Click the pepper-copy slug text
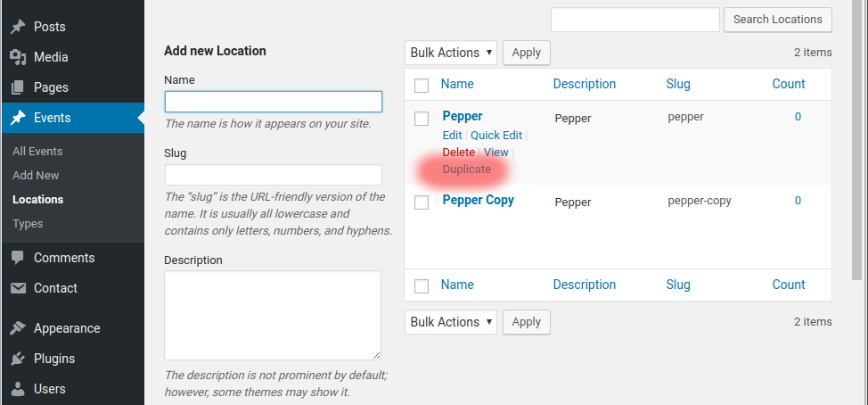868x405 pixels. 700,201
